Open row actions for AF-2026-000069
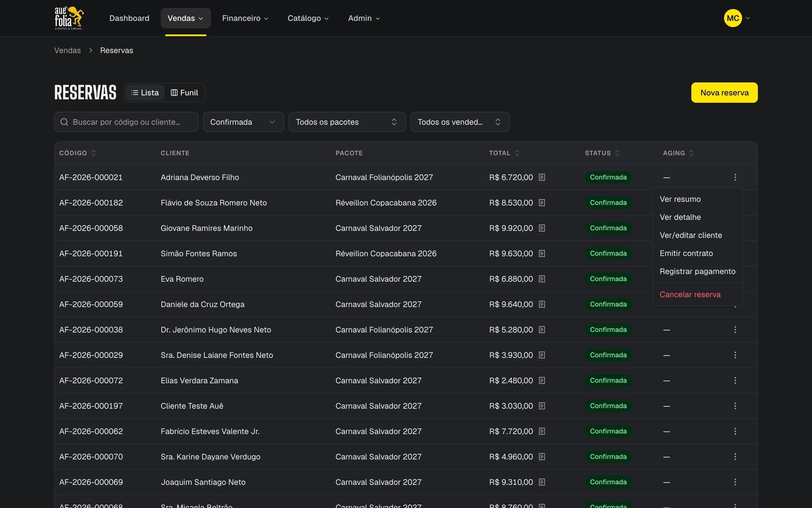 735,482
